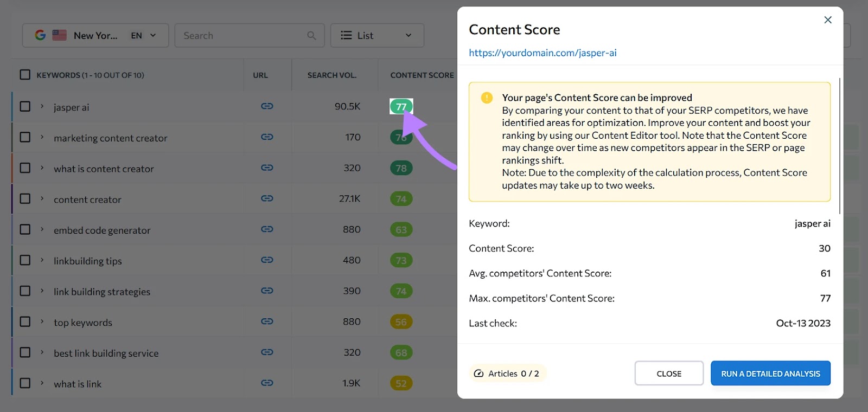Expand the jasper ai keyword row
Screen dimensions: 868x412
click(42, 106)
